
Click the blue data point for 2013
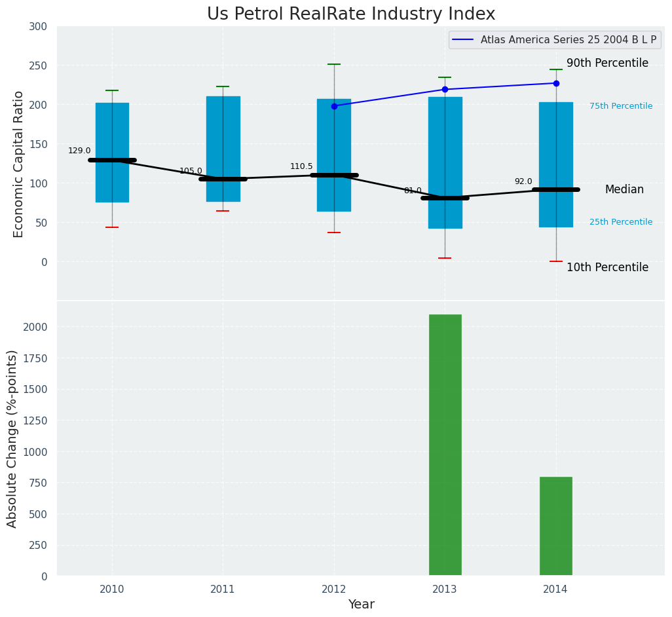tap(445, 89)
